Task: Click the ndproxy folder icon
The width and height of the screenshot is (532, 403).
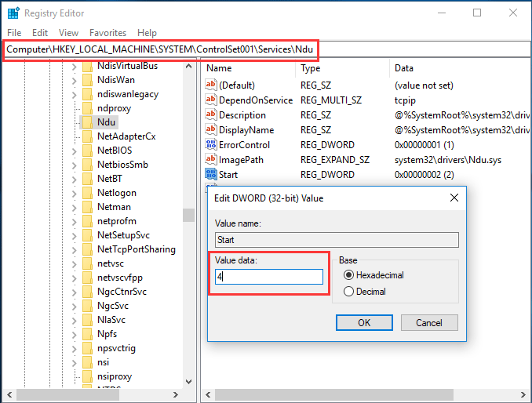Action: coord(88,108)
